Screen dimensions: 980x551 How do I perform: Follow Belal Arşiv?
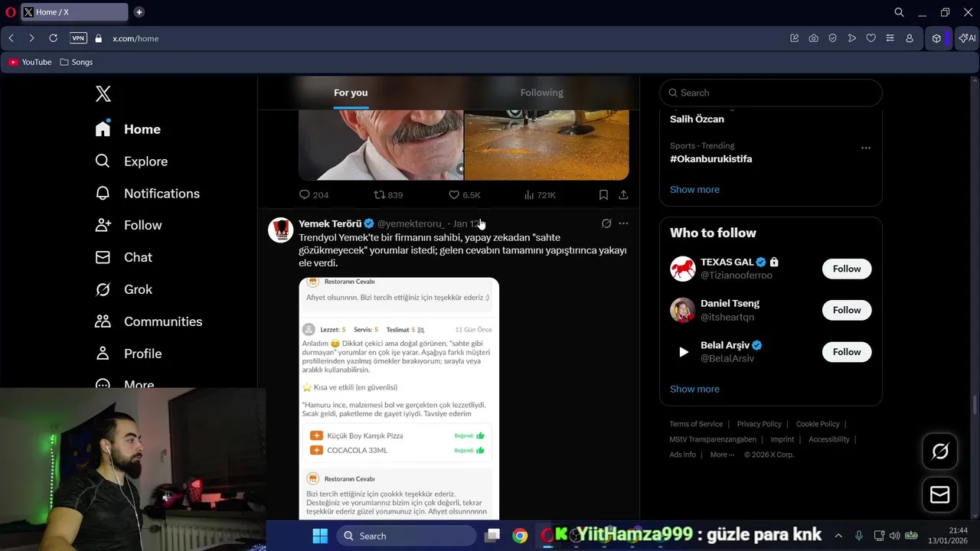click(847, 352)
